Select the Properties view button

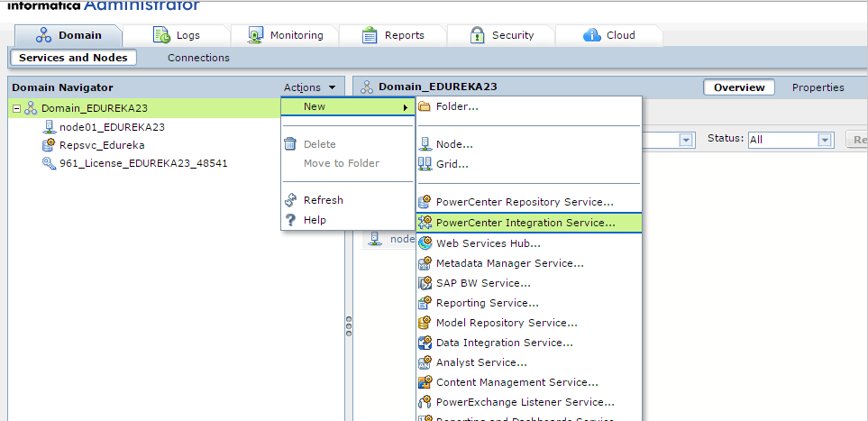(818, 87)
